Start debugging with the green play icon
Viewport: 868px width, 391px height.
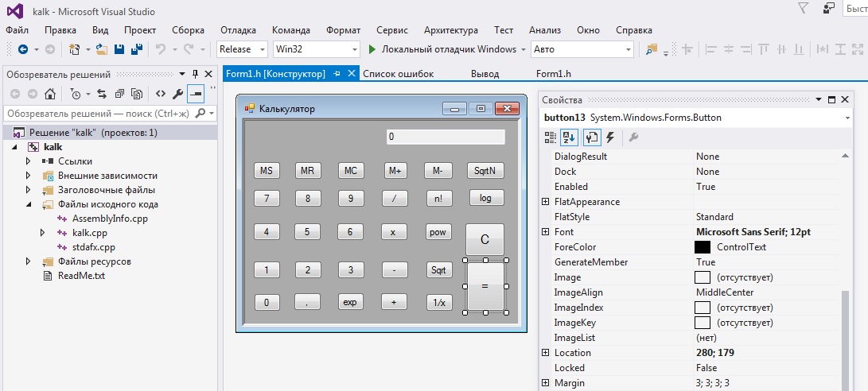click(372, 49)
